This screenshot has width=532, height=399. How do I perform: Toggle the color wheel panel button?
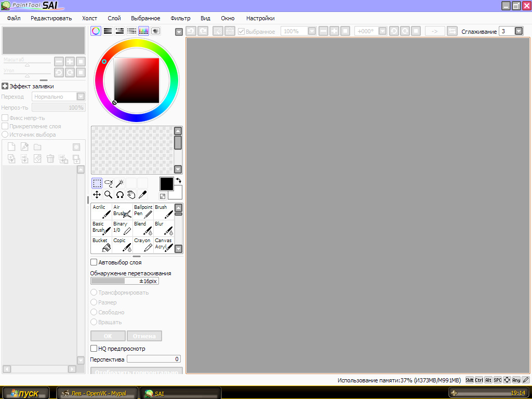[96, 31]
